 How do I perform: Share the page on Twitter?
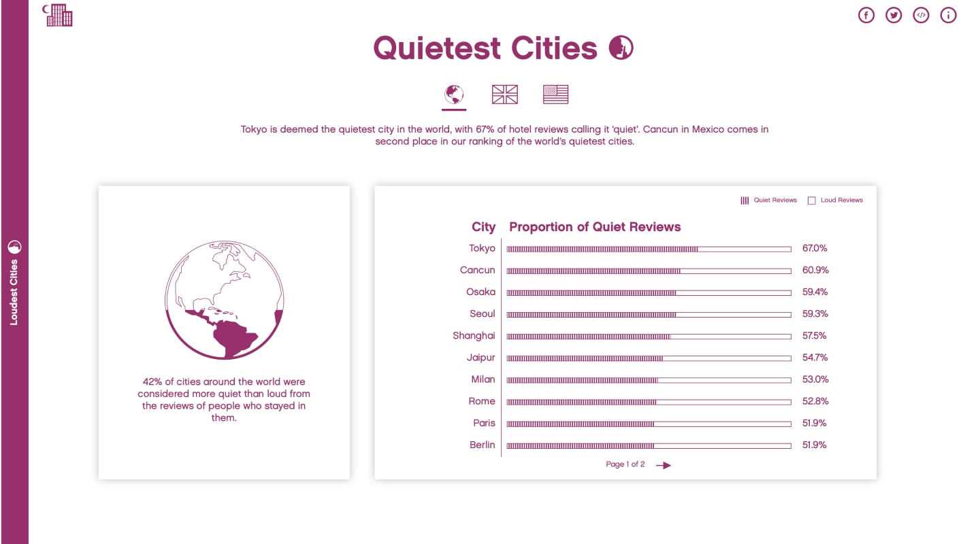[894, 15]
